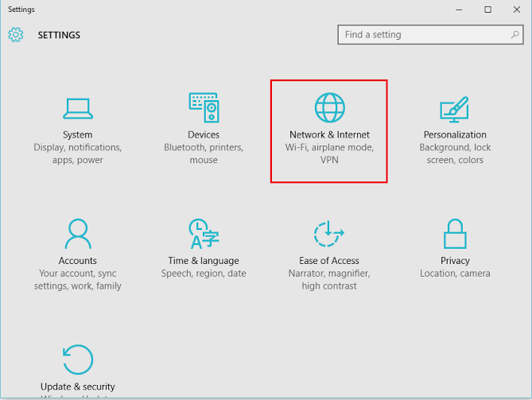This screenshot has width=532, height=400.
Task: Open the Ease of Access icon
Action: click(328, 234)
